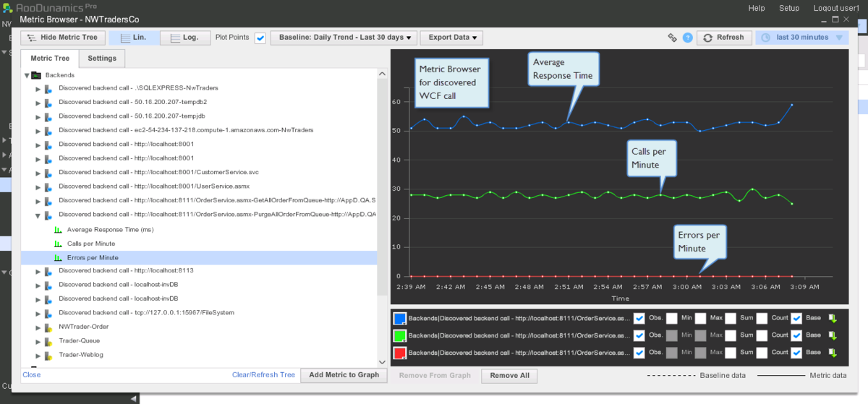
Task: Open the blue question mark help icon
Action: 688,38
